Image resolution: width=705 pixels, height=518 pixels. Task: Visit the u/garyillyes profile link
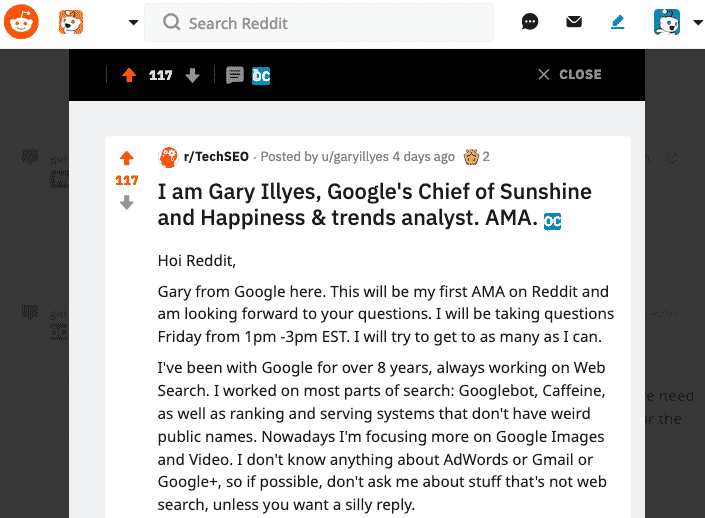pos(355,156)
